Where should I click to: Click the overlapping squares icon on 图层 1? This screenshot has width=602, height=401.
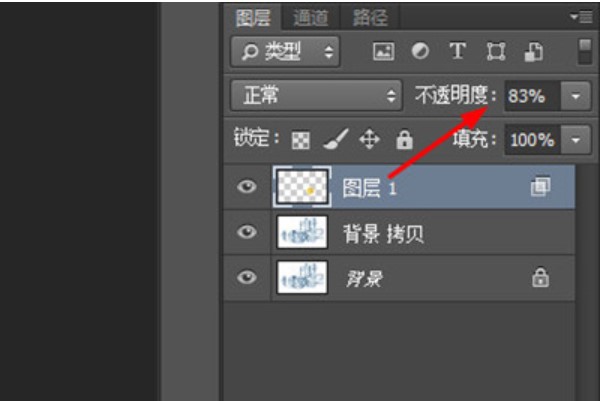[x=540, y=186]
